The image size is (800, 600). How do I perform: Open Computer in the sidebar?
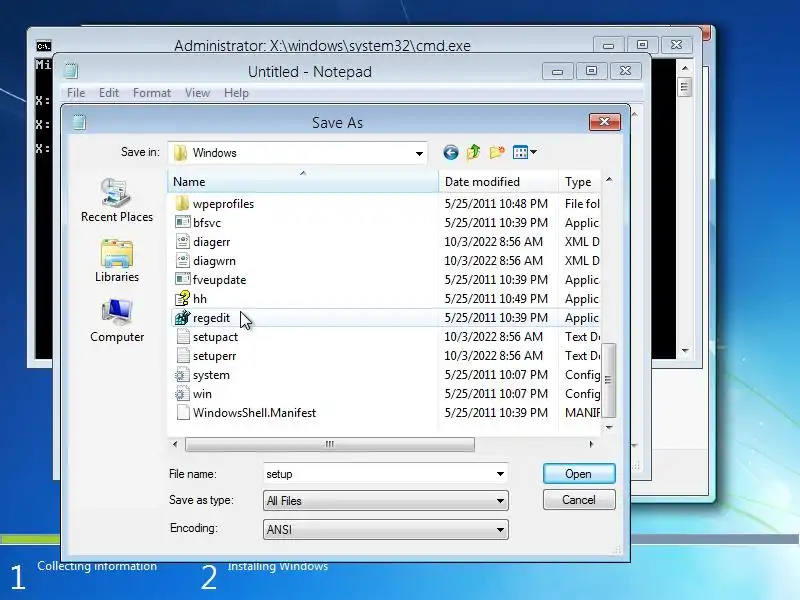(117, 320)
